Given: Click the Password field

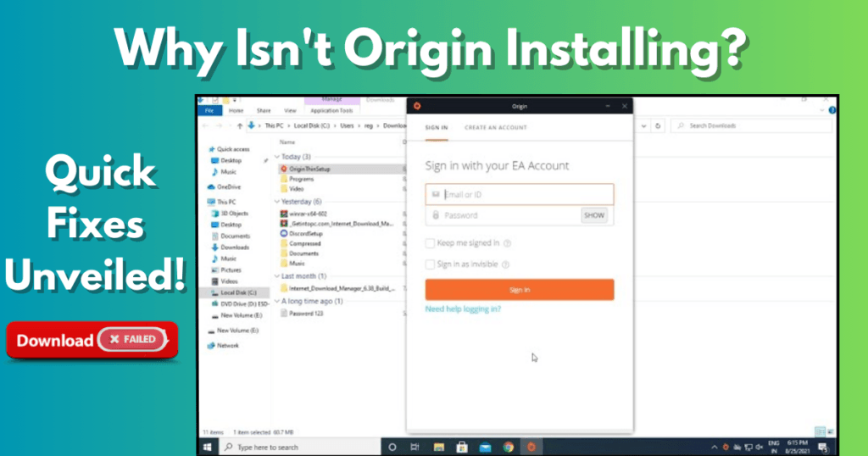Looking at the screenshot, I should 503,215.
